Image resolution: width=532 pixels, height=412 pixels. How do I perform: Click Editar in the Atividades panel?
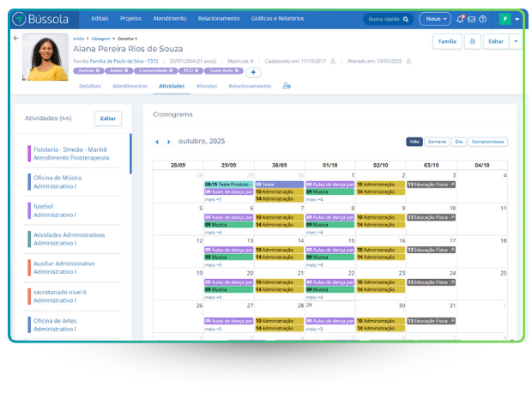108,118
